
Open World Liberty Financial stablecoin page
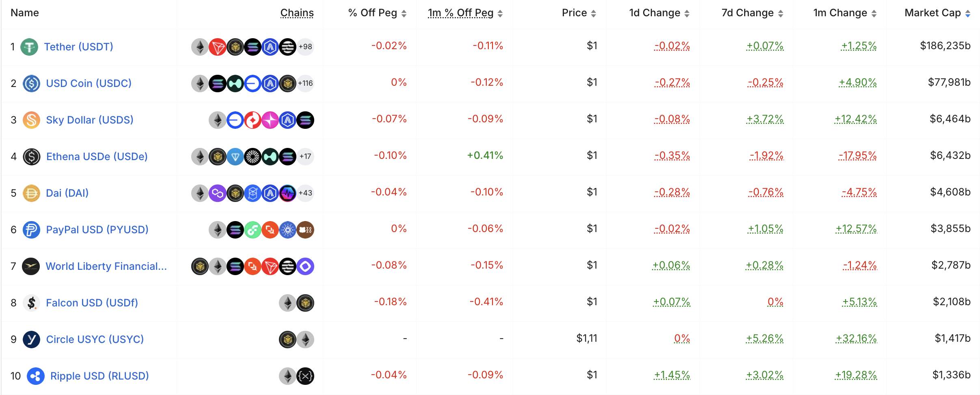coord(106,266)
